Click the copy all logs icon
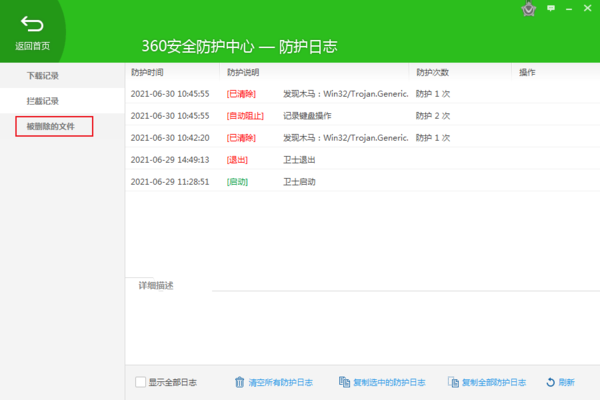This screenshot has height=400, width=600. click(x=453, y=382)
